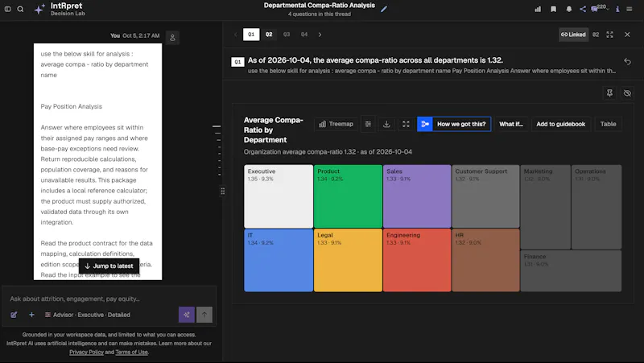Click the 02 counter next to Linked
The width and height of the screenshot is (644, 363).
coord(596,35)
